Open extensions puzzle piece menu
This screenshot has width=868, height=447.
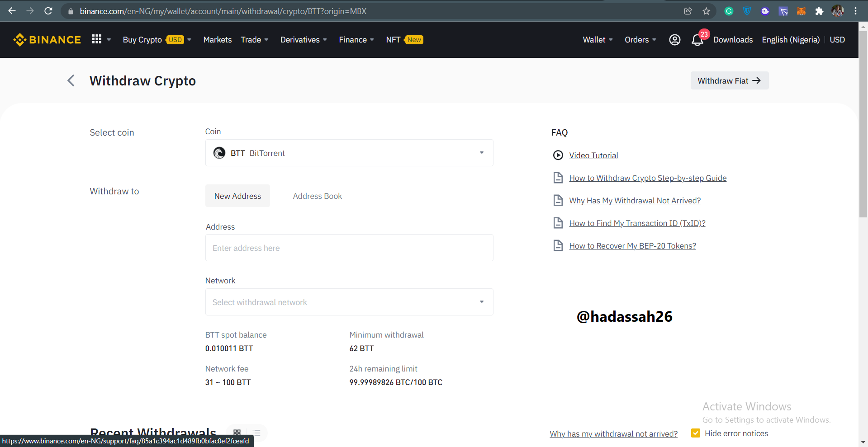pyautogui.click(x=819, y=11)
